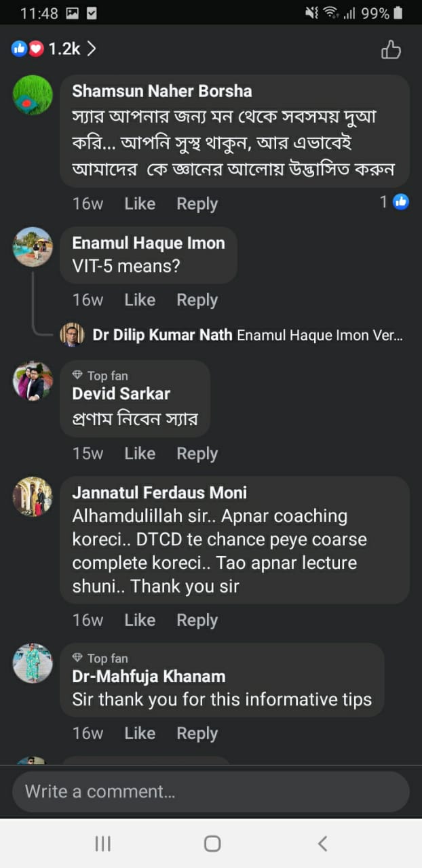Like Devid Sarkar's comment

pos(140,454)
